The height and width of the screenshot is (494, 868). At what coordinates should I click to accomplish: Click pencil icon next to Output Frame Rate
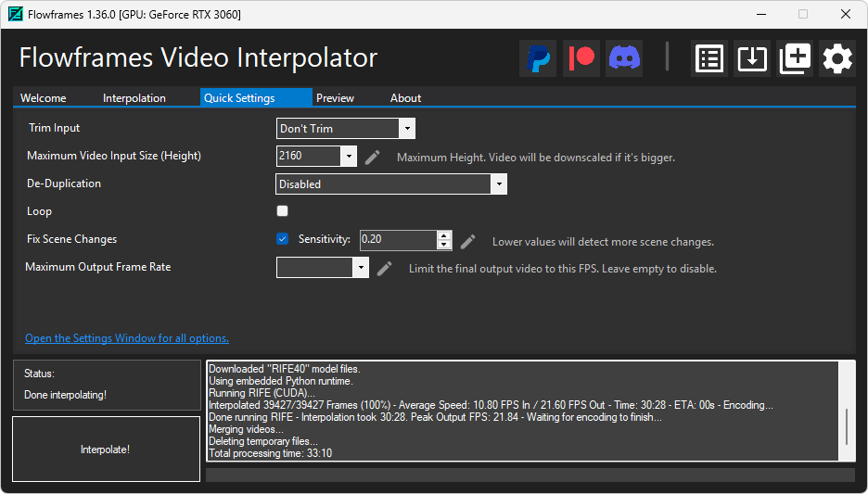(384, 269)
